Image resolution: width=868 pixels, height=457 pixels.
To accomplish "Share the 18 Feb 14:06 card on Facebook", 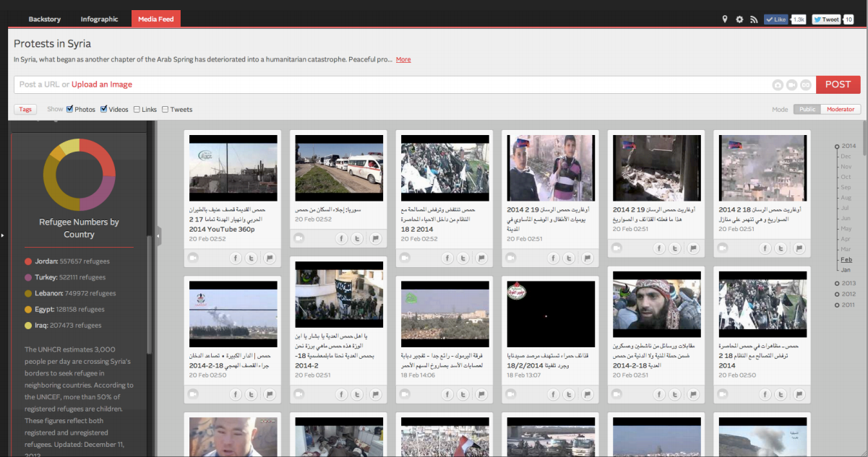I will click(x=447, y=395).
